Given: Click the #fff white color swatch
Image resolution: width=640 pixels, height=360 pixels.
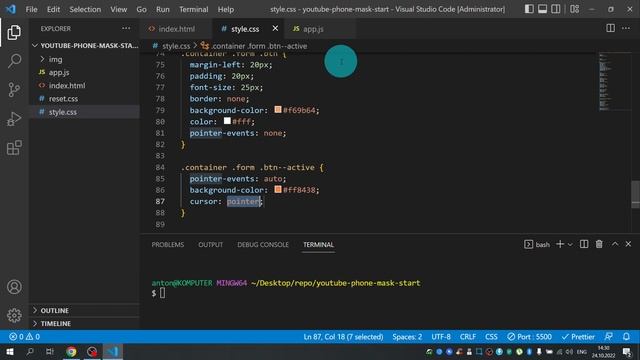Looking at the screenshot, I should [x=227, y=121].
